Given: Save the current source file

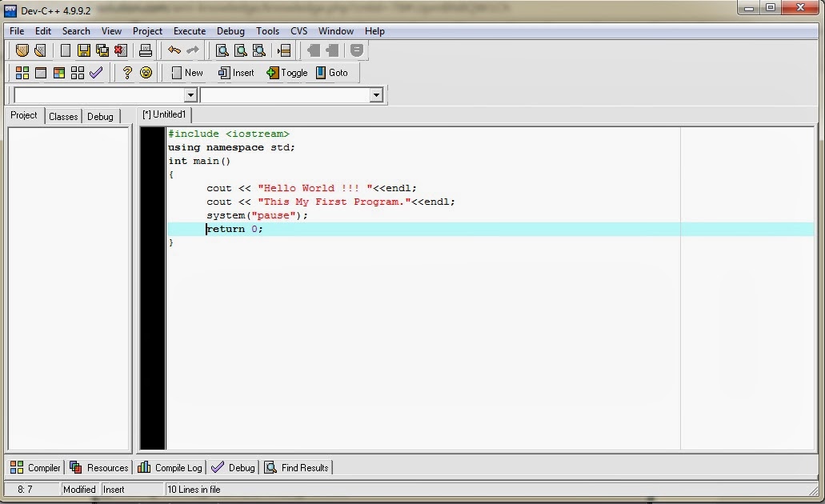Looking at the screenshot, I should [x=83, y=50].
